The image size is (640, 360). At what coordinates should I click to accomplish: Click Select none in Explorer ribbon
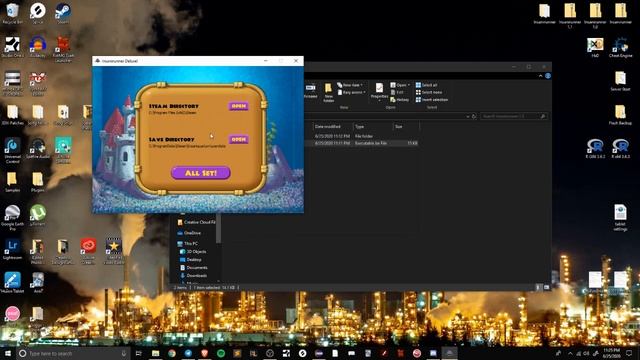[429, 92]
